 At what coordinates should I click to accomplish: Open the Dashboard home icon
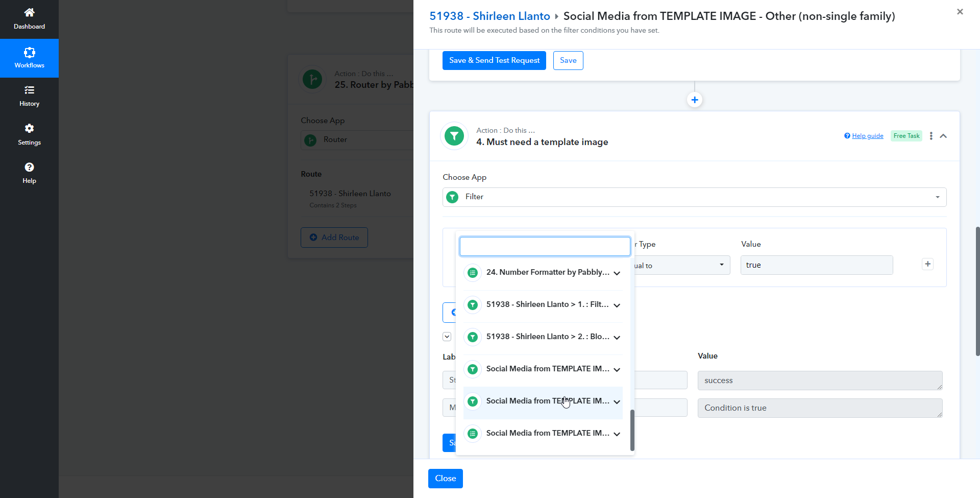point(29,13)
